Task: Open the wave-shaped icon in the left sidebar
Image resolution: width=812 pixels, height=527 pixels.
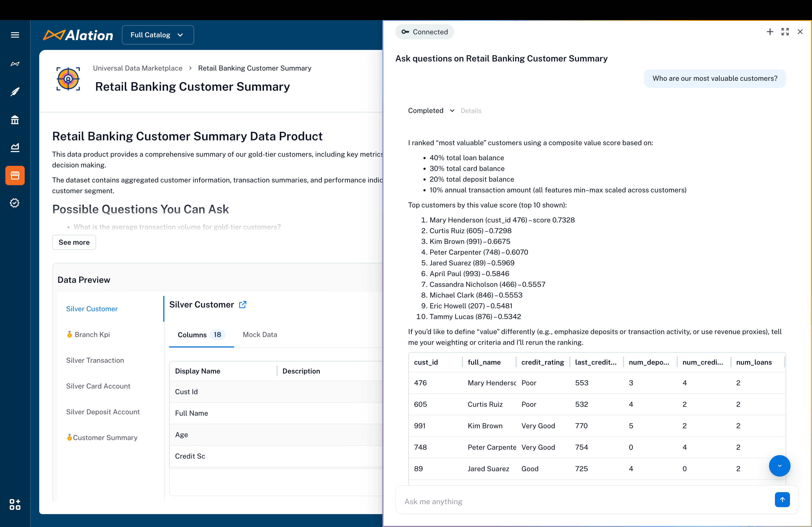Action: pyautogui.click(x=15, y=64)
